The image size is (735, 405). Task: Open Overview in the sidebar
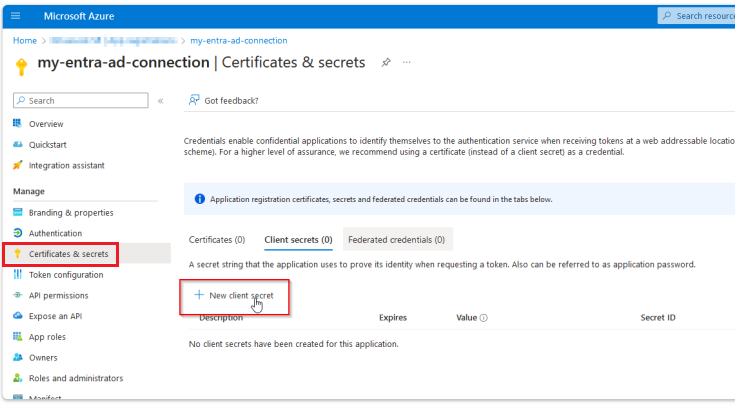point(46,124)
